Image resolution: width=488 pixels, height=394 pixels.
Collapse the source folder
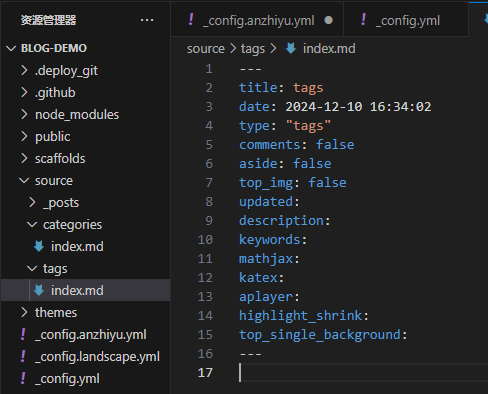[24, 180]
